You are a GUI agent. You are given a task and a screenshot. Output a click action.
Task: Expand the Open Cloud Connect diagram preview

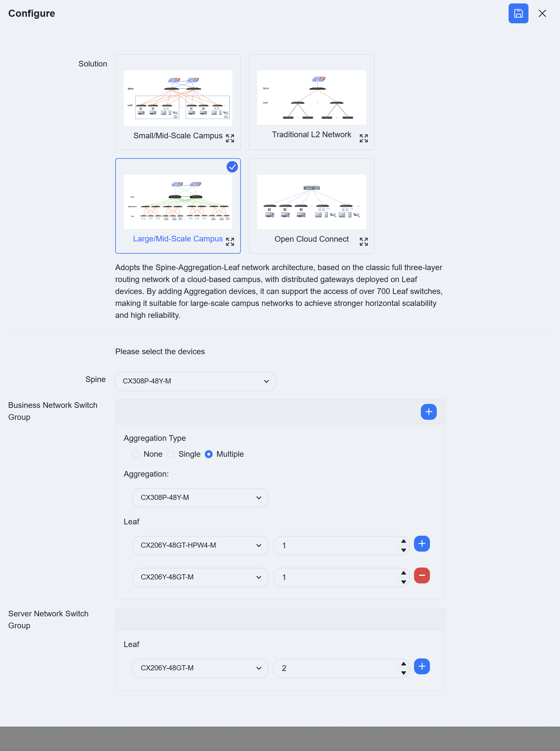point(363,241)
